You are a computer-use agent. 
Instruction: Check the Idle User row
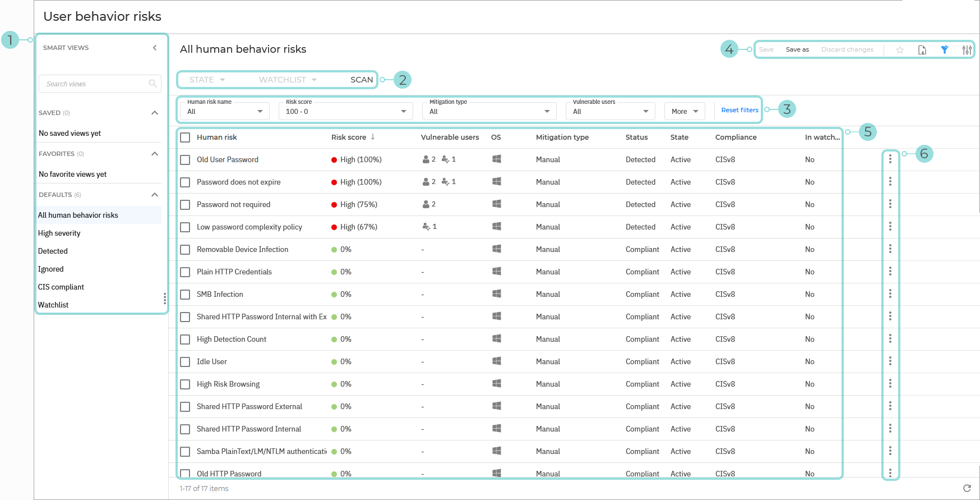coord(185,362)
